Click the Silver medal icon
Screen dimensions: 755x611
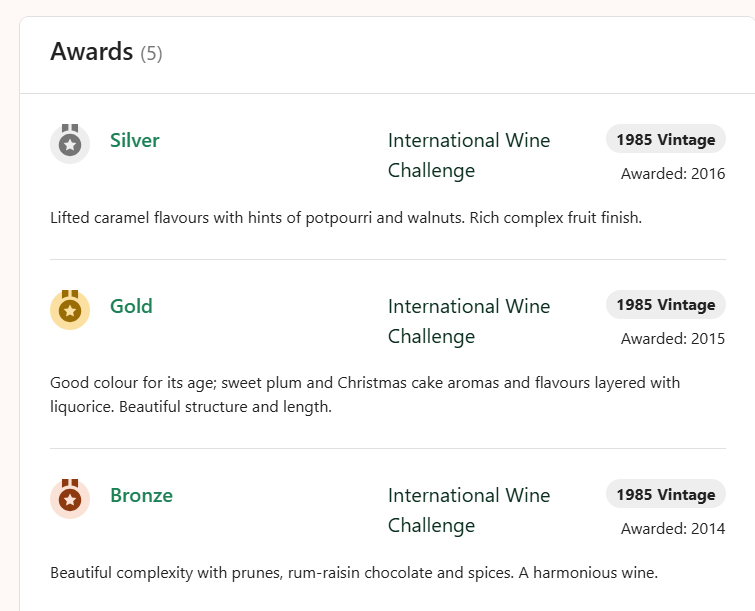(70, 143)
